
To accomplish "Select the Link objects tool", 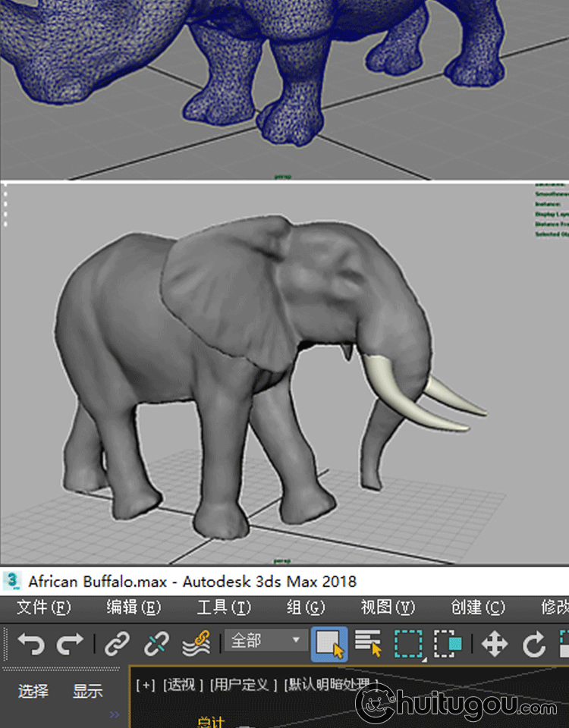I will coord(117,645).
